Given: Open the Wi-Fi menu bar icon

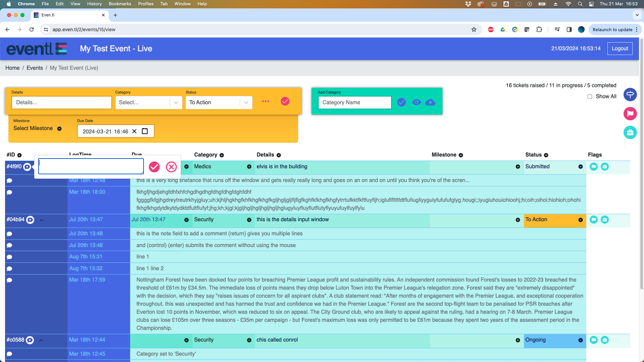Looking at the screenshot, I should [568, 4].
